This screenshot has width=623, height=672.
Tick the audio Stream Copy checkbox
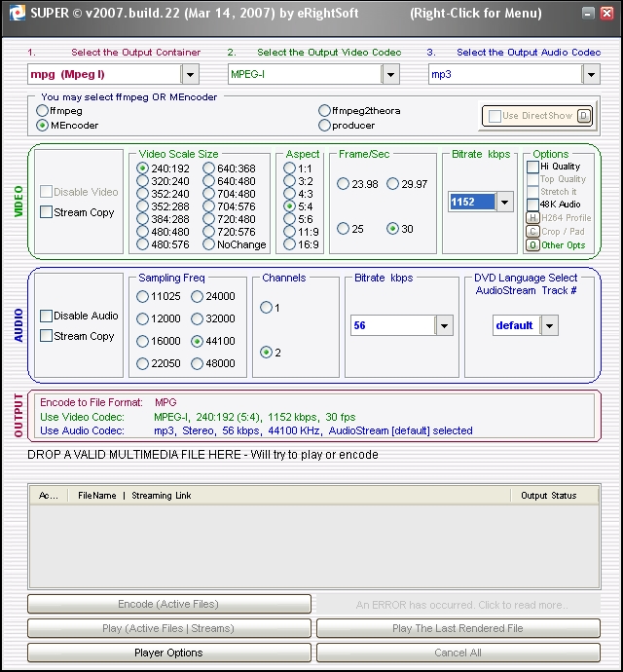point(46,336)
